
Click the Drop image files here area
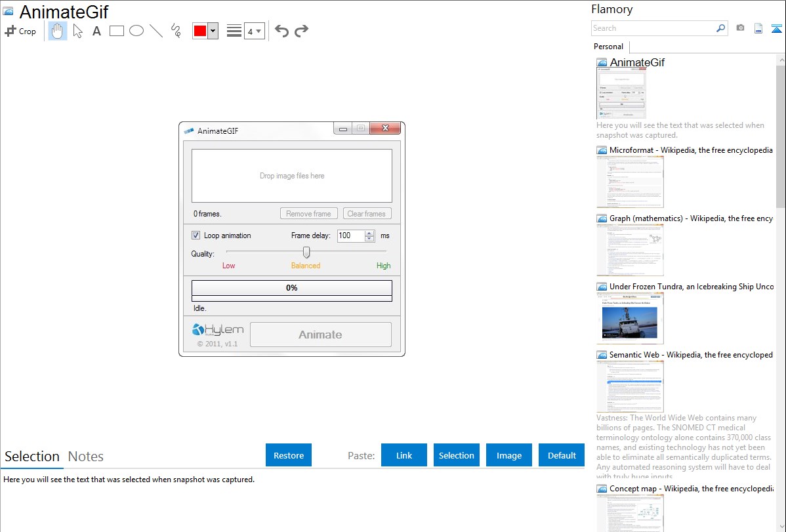292,176
